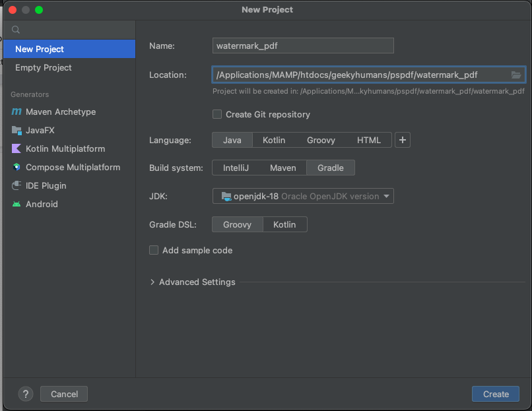Cancel the new project dialog
This screenshot has height=411, width=532.
63,394
